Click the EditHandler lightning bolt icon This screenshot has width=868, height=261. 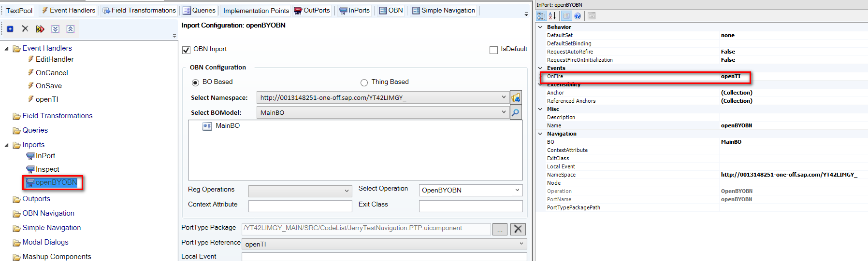tap(30, 59)
